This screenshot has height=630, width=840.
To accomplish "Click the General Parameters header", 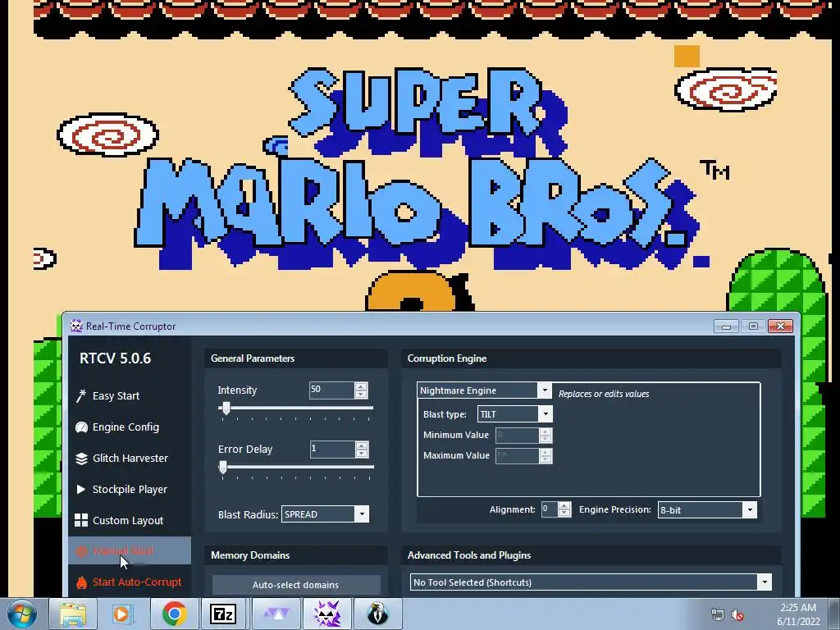I will tap(253, 358).
